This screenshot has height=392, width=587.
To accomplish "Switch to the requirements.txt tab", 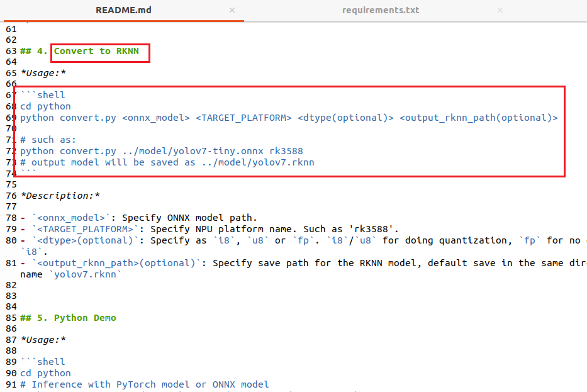I will coord(381,10).
